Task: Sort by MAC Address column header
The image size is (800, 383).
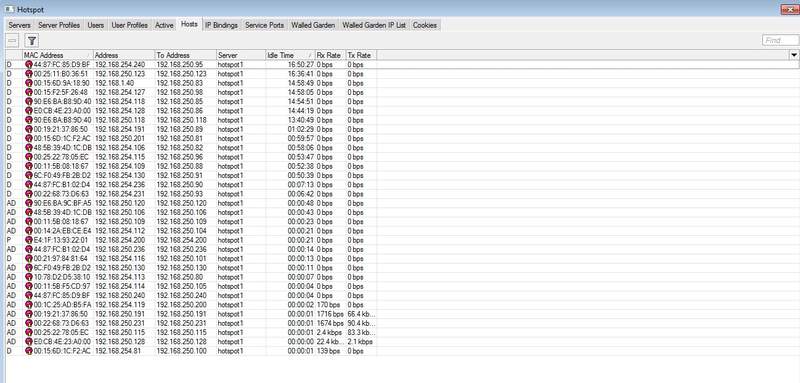Action: [x=57, y=55]
